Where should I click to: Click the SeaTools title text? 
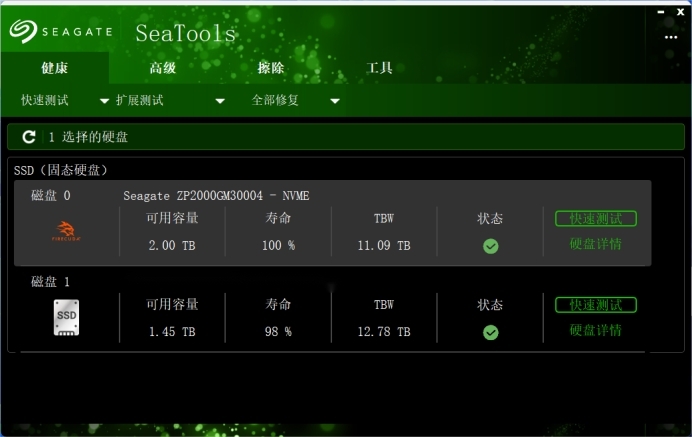point(186,33)
